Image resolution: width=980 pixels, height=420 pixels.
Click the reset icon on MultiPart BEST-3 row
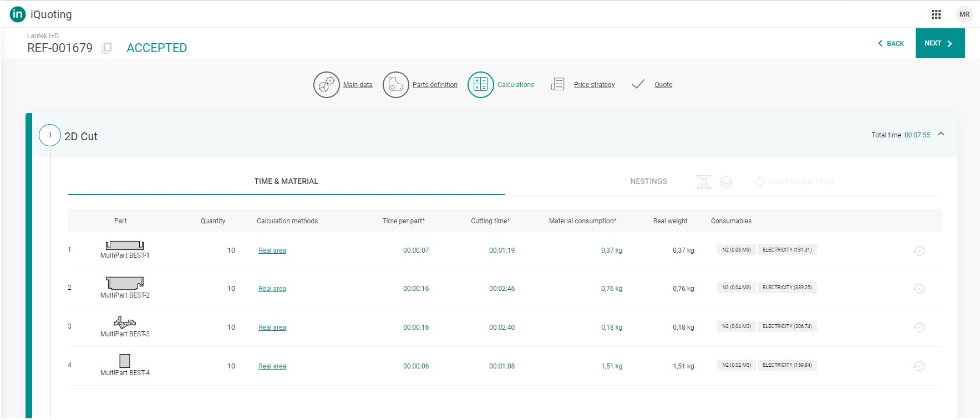[x=918, y=327]
